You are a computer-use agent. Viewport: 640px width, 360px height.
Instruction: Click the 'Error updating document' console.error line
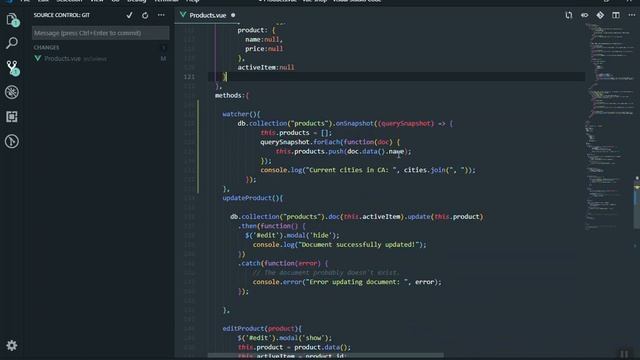(347, 282)
